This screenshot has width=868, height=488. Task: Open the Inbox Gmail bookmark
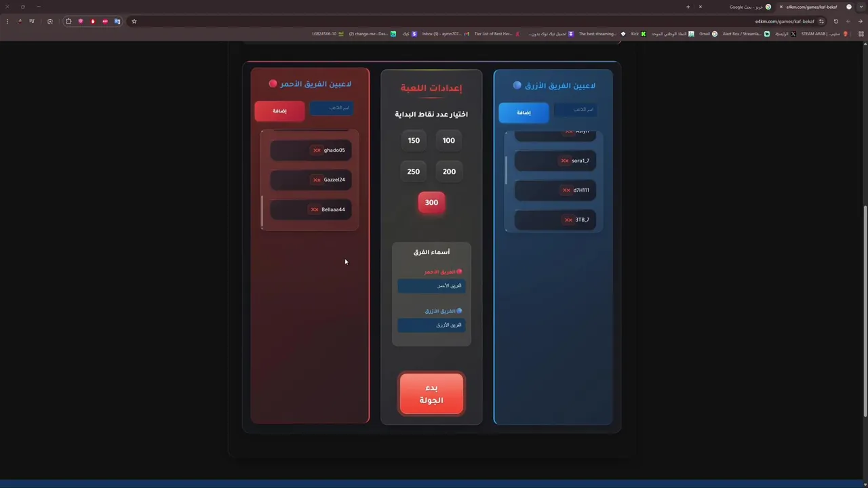click(446, 34)
